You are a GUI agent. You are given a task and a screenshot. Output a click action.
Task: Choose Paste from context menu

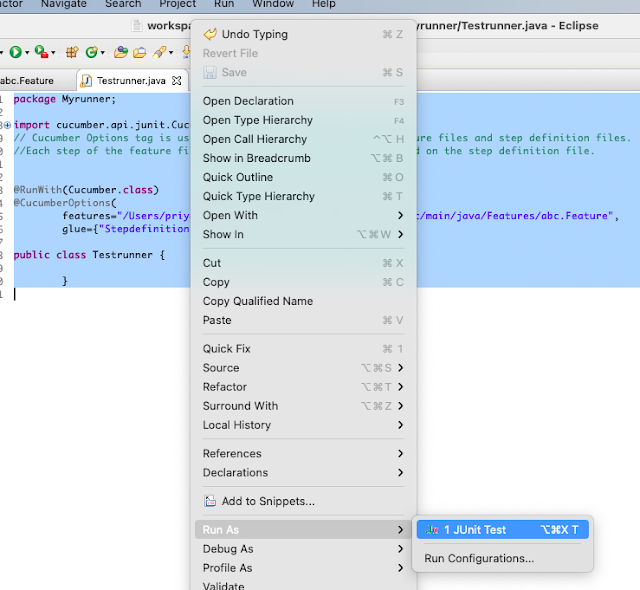point(303,320)
